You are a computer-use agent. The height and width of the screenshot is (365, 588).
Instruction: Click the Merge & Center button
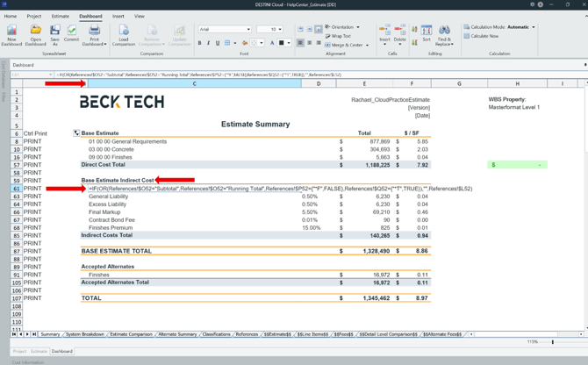pyautogui.click(x=346, y=45)
